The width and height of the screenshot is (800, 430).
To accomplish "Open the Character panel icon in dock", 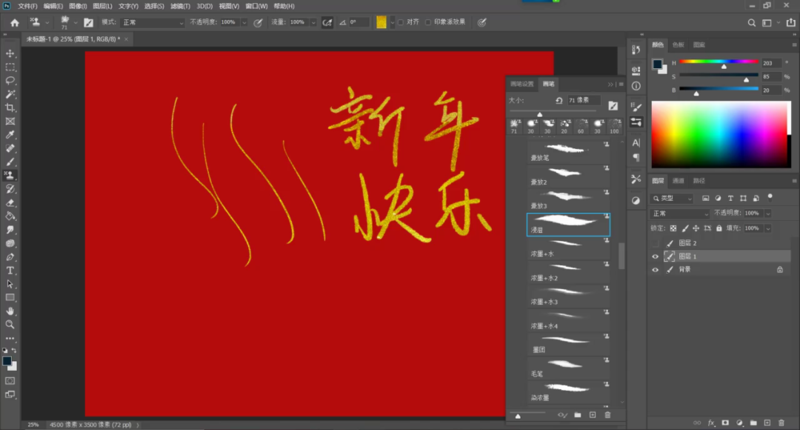I will point(636,143).
